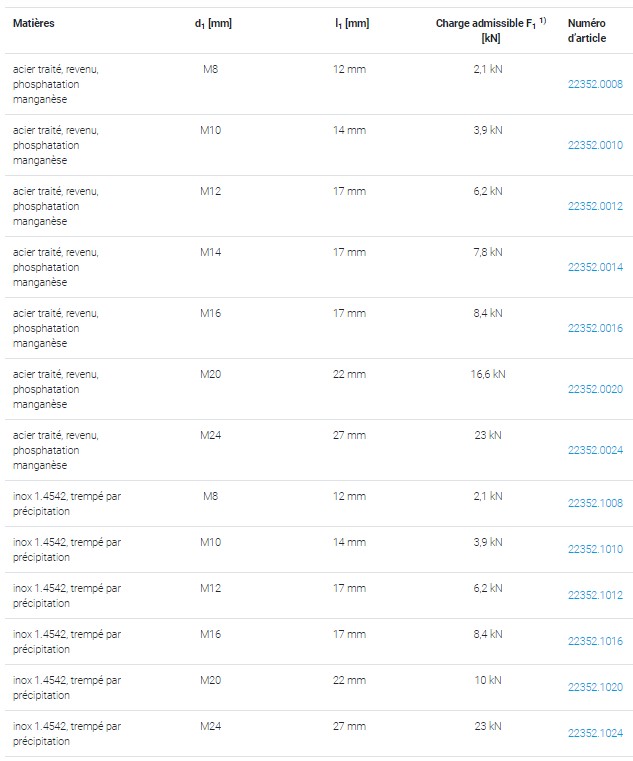Click the Charge admissible F1 column header
Image resolution: width=633 pixels, height=761 pixels.
pos(491,30)
